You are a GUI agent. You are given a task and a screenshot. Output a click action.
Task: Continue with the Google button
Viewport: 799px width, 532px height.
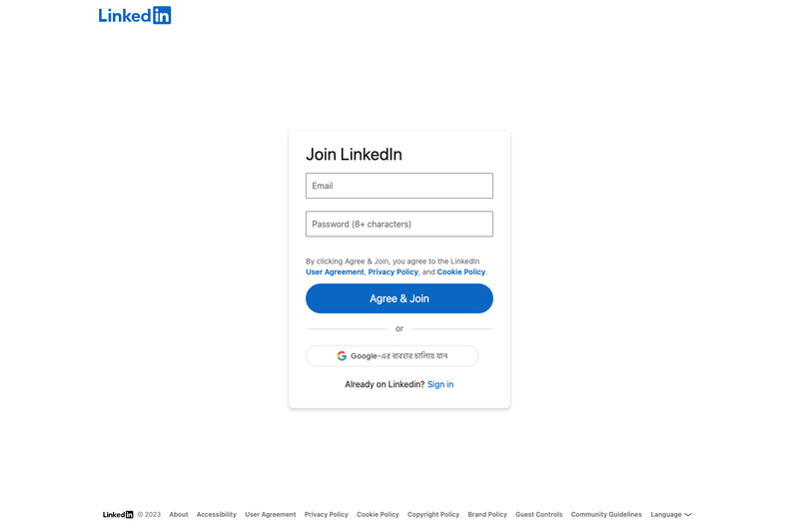(x=392, y=356)
